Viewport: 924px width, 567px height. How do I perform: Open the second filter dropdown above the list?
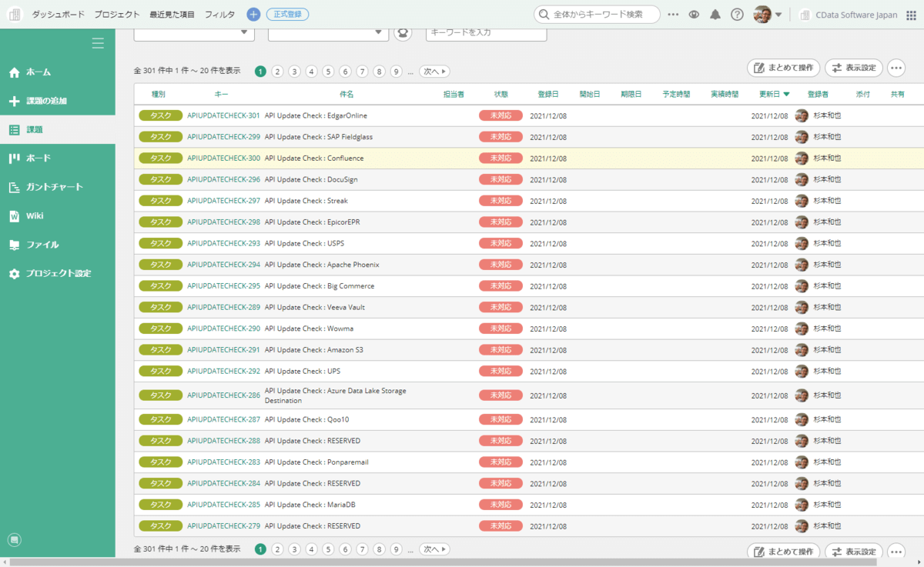tap(328, 32)
